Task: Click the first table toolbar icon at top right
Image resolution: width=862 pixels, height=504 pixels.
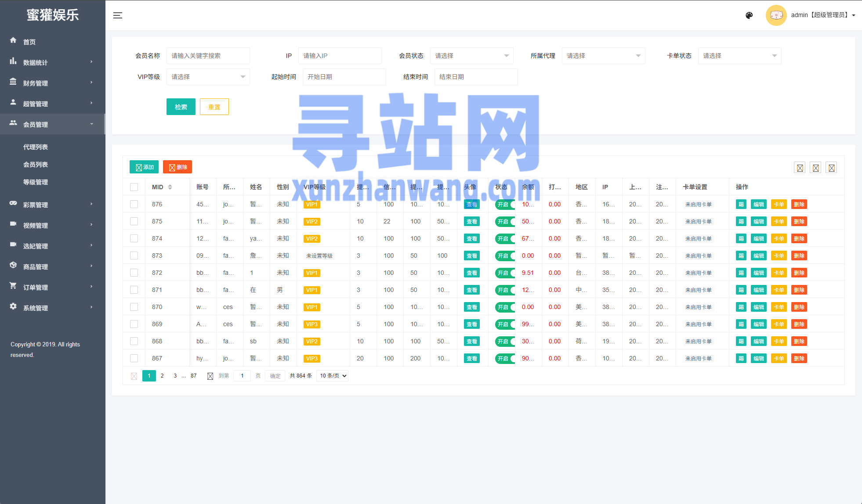Action: [x=800, y=168]
